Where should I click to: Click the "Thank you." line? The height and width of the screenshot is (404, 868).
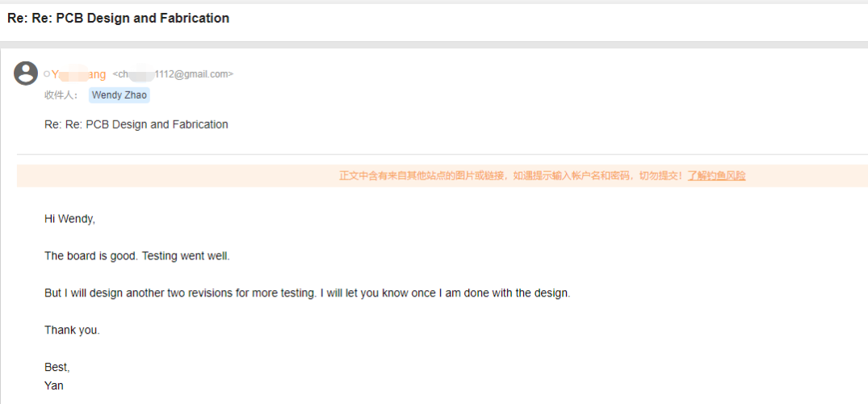click(x=72, y=330)
